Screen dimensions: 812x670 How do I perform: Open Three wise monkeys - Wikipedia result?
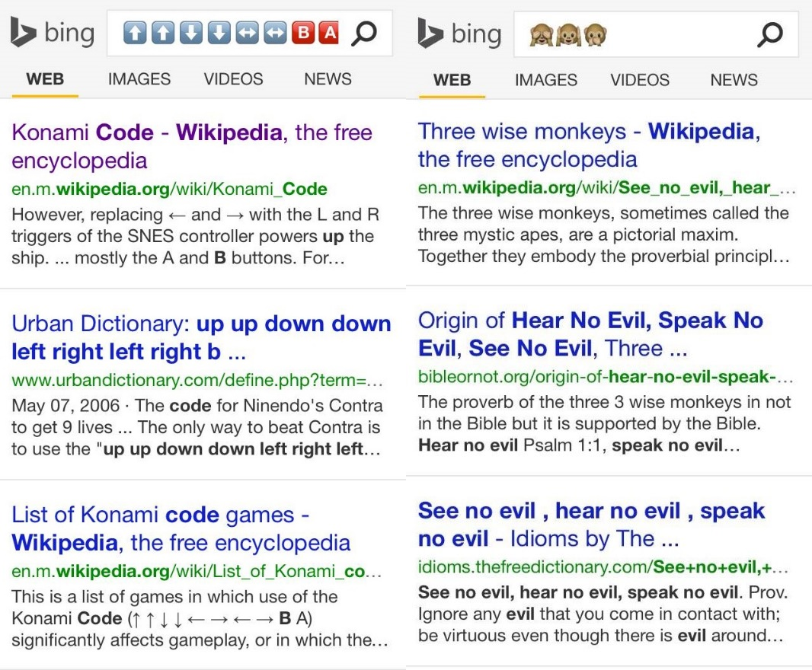click(x=590, y=145)
